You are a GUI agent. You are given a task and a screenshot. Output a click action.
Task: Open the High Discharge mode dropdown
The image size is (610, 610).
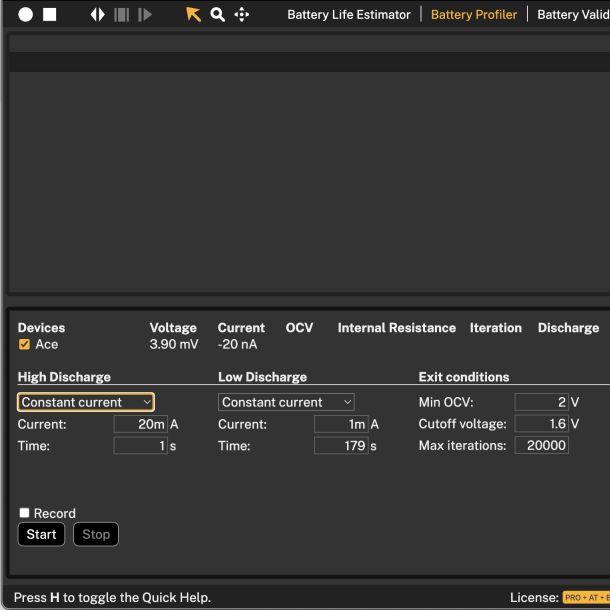86,402
